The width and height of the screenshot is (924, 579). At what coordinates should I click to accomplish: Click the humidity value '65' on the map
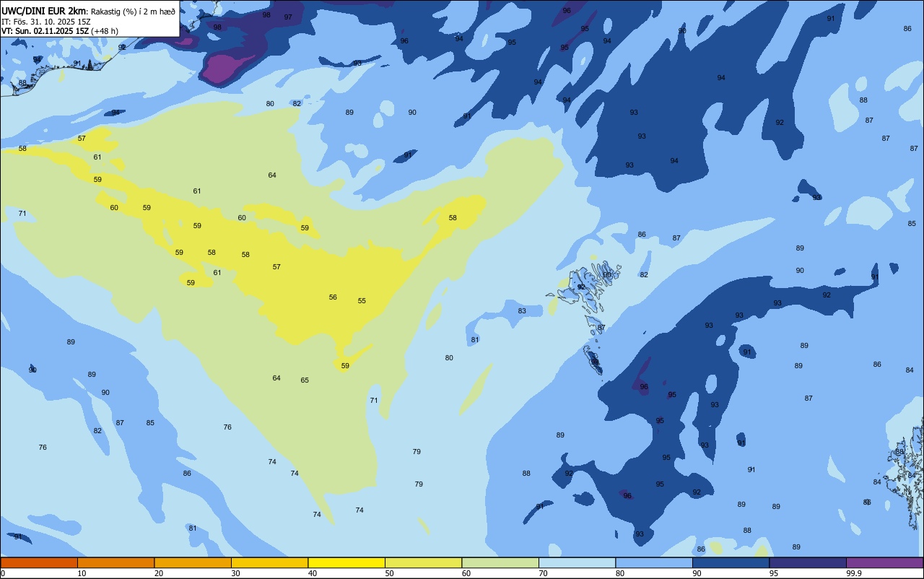(x=305, y=380)
